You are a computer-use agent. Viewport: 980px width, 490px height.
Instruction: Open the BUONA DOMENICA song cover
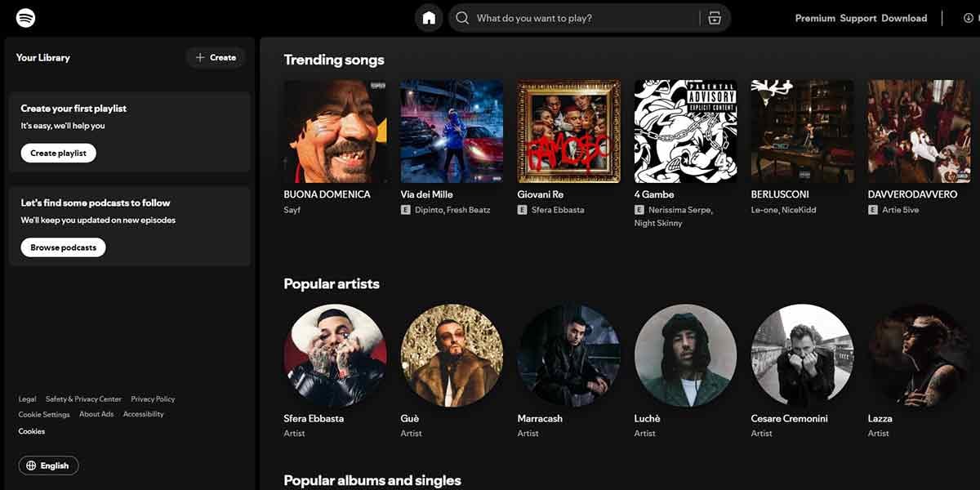[335, 131]
